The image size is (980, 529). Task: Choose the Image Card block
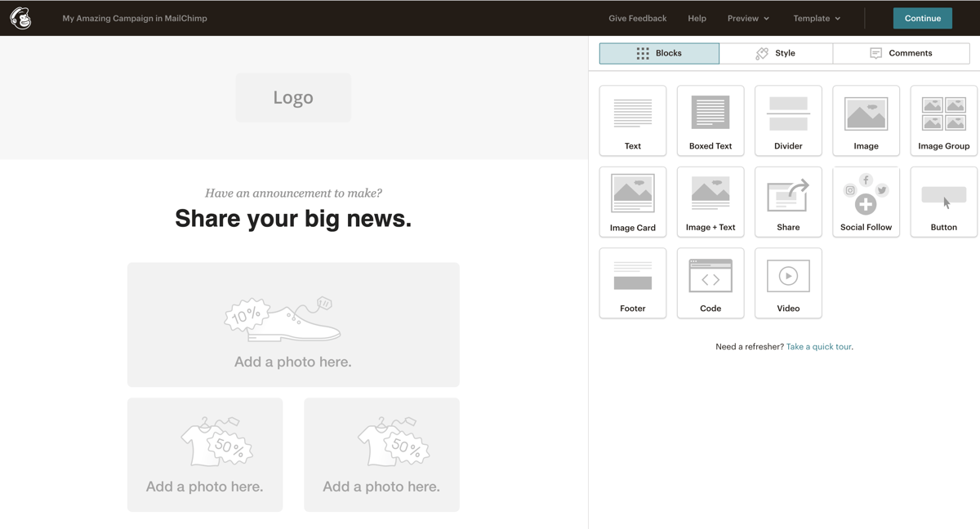(x=633, y=202)
